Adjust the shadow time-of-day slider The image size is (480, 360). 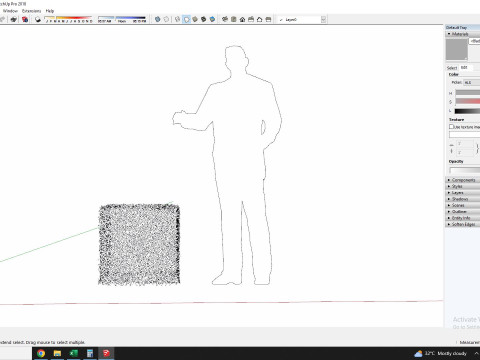pyautogui.click(x=122, y=19)
